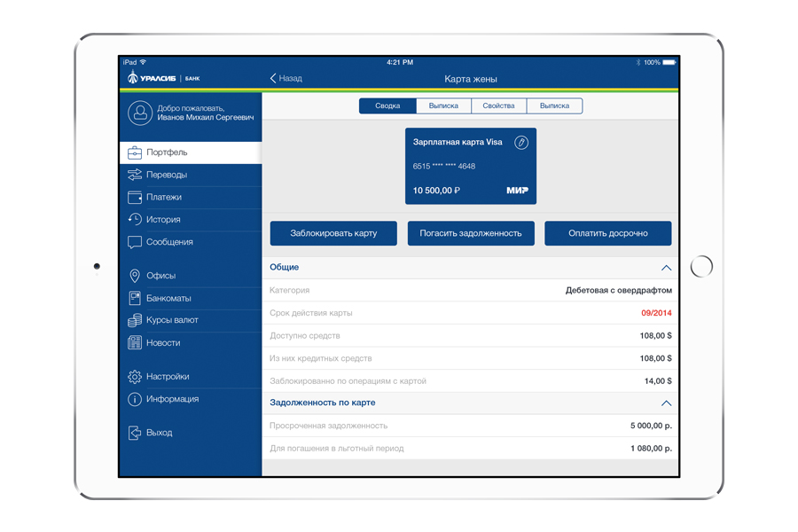Select the Сводка tab

pyautogui.click(x=387, y=106)
